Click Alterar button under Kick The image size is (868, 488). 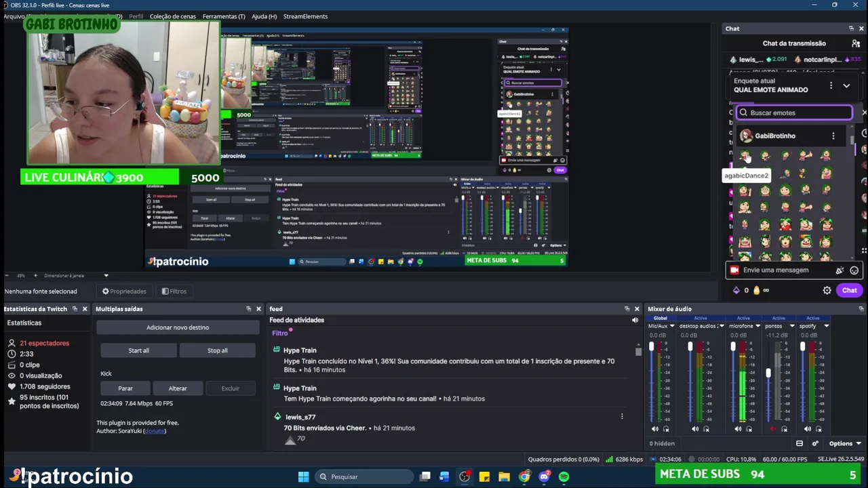tap(178, 388)
